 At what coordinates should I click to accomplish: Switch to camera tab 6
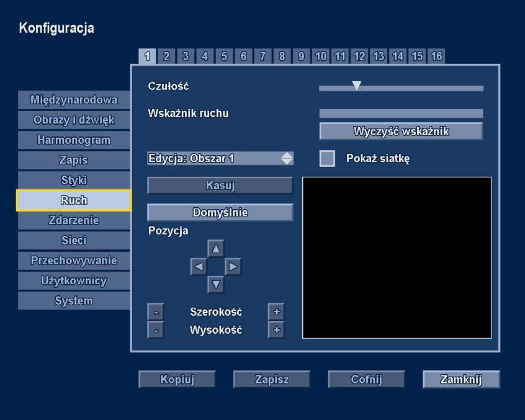[x=243, y=56]
